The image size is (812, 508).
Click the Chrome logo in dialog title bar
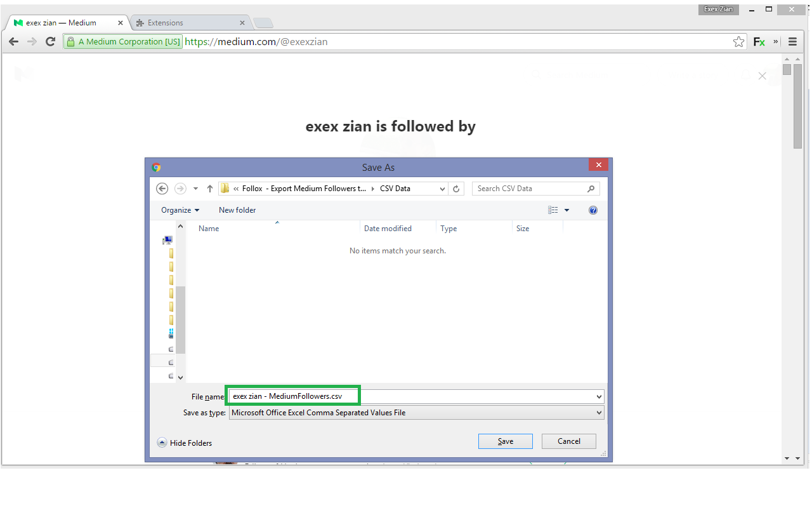[x=157, y=168]
